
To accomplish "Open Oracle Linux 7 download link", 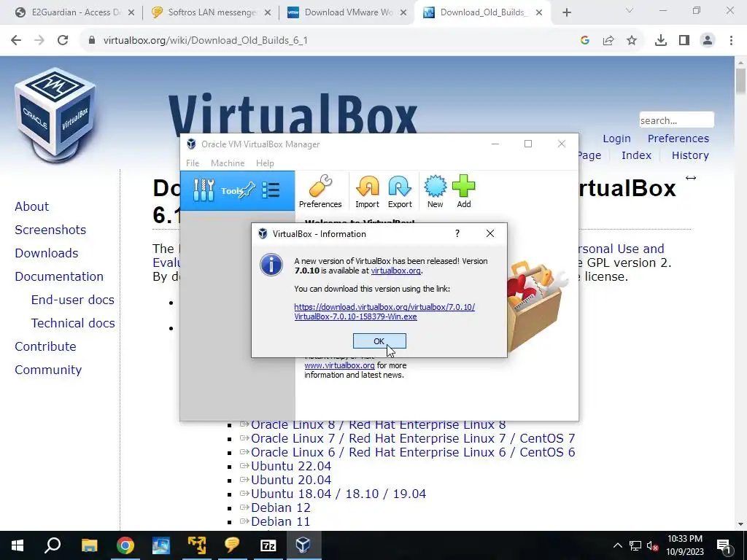I will pos(413,438).
